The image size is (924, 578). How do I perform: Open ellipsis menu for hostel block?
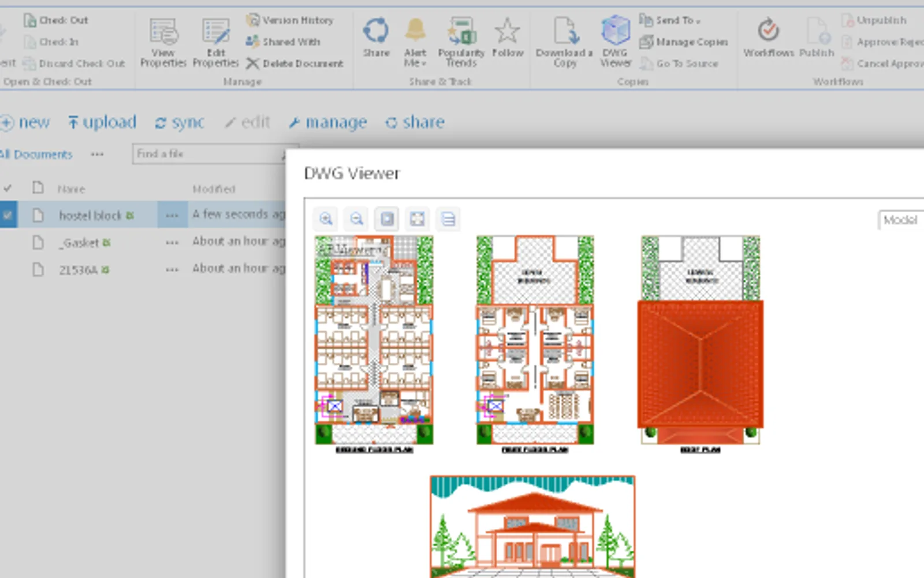[172, 216]
